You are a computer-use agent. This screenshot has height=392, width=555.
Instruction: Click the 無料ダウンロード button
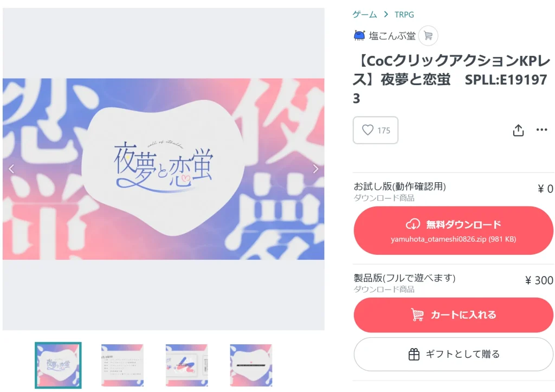point(454,230)
